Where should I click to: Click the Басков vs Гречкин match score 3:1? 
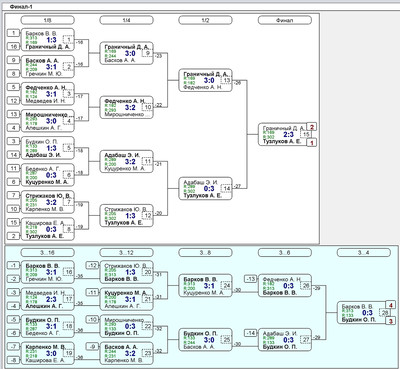coord(51,67)
